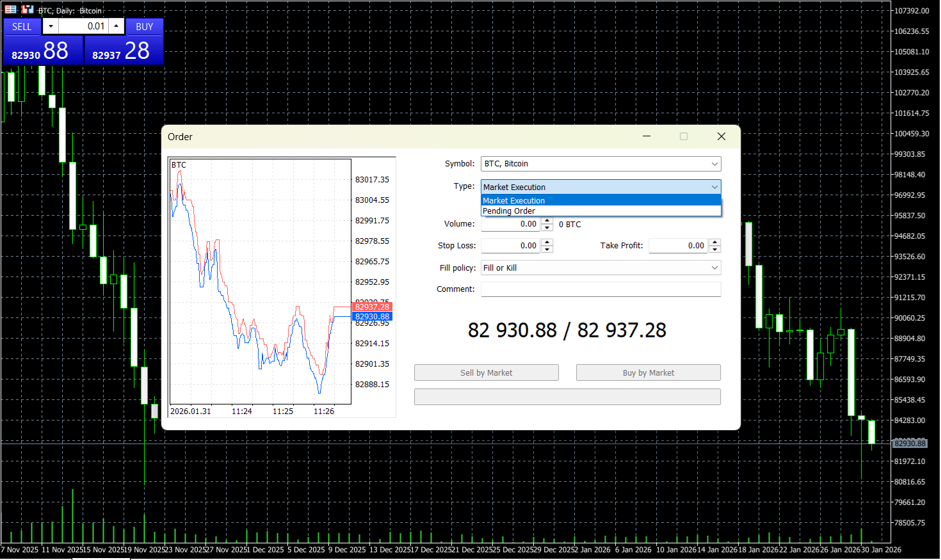Image resolution: width=941 pixels, height=560 pixels.
Task: Buy at 82937.28 via big price tile
Action: coord(124,51)
